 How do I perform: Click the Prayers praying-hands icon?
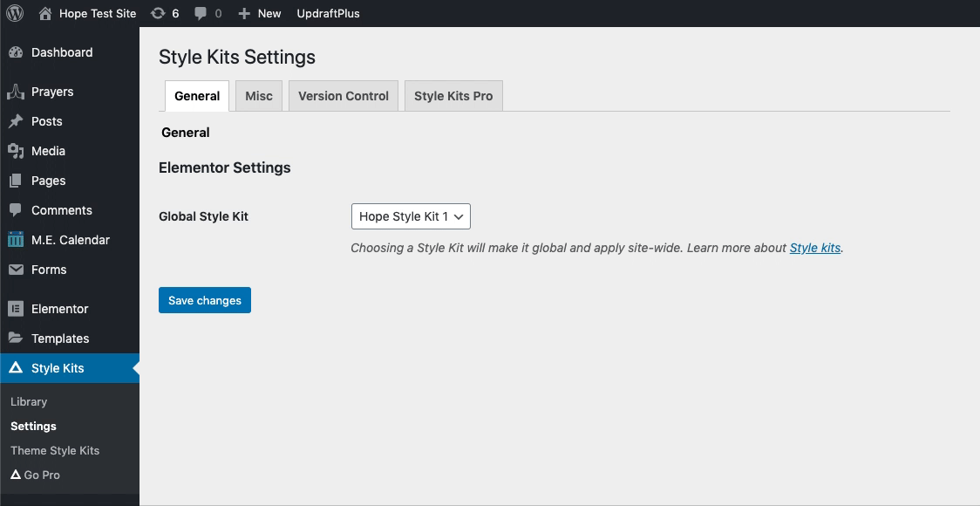click(16, 92)
